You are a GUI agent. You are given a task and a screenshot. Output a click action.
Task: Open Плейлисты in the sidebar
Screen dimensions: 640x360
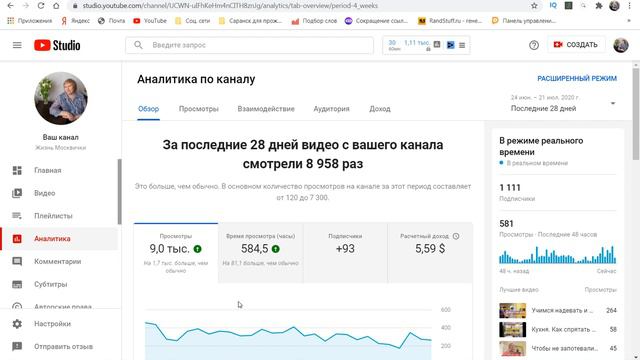(x=59, y=216)
